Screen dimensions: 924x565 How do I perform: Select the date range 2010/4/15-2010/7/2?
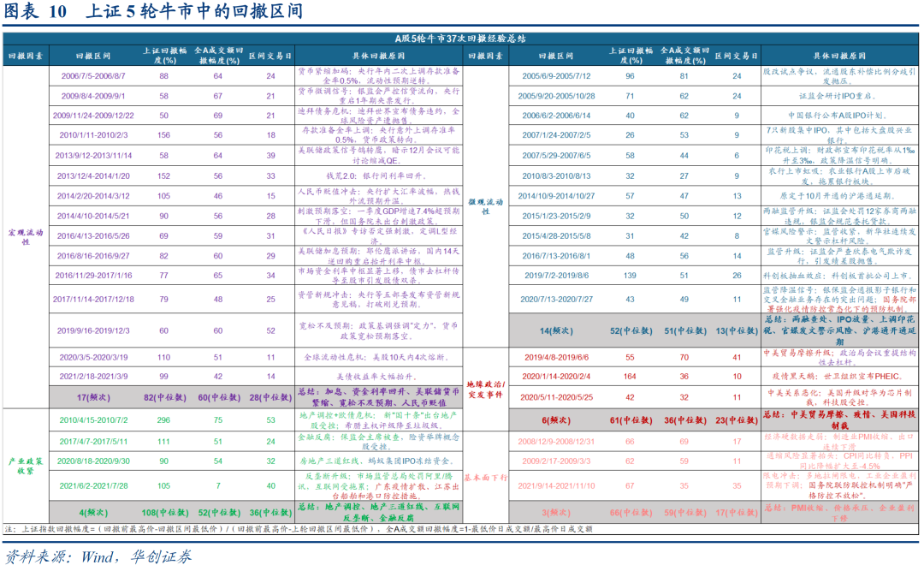pos(93,420)
